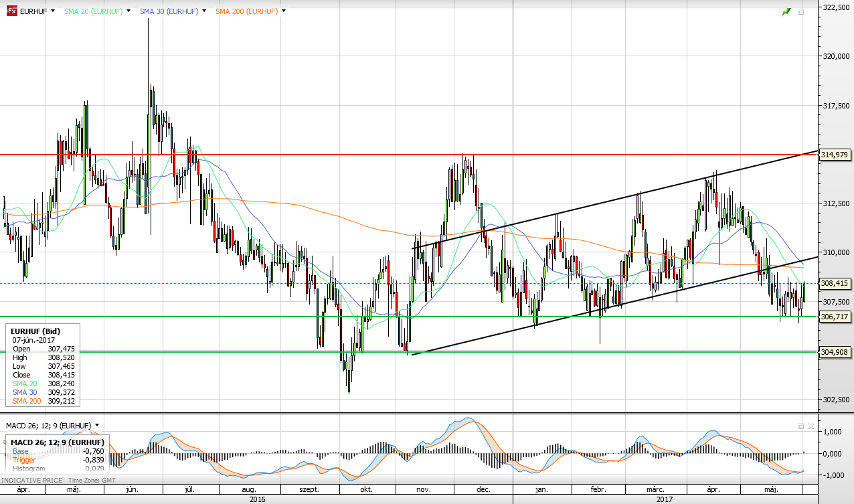Click the jún. month on the time axis

133,489
